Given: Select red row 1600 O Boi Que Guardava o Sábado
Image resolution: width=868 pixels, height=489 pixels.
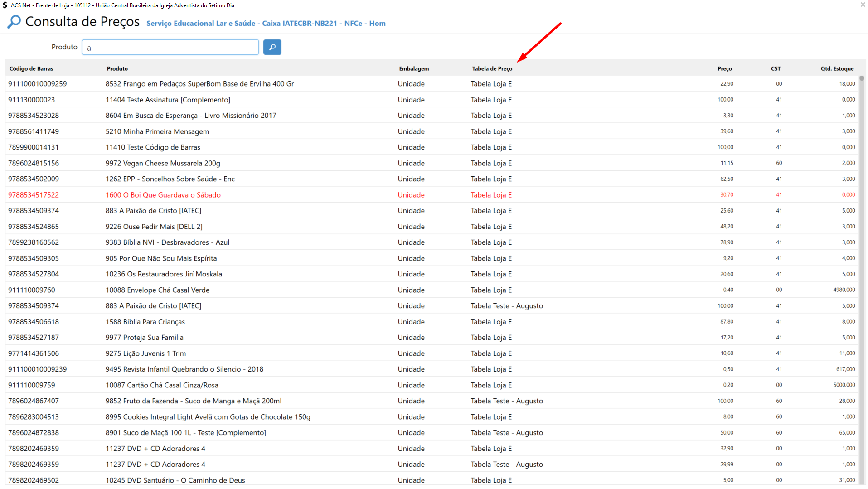Looking at the screenshot, I should coord(432,195).
